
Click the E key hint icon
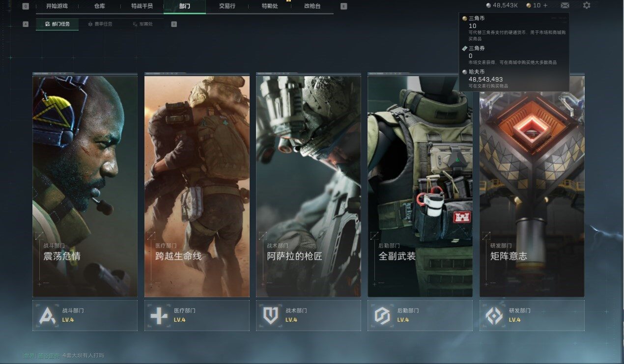tap(343, 6)
